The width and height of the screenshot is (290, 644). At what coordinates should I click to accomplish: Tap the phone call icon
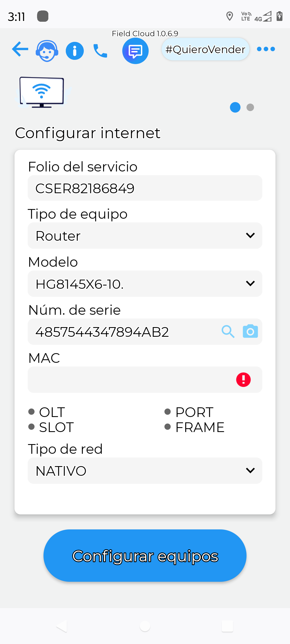pos(100,51)
